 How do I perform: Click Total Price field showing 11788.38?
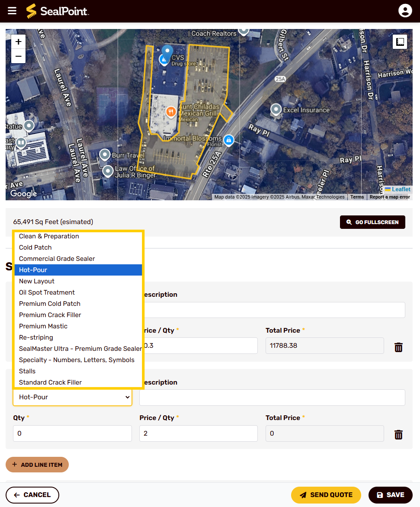point(324,346)
